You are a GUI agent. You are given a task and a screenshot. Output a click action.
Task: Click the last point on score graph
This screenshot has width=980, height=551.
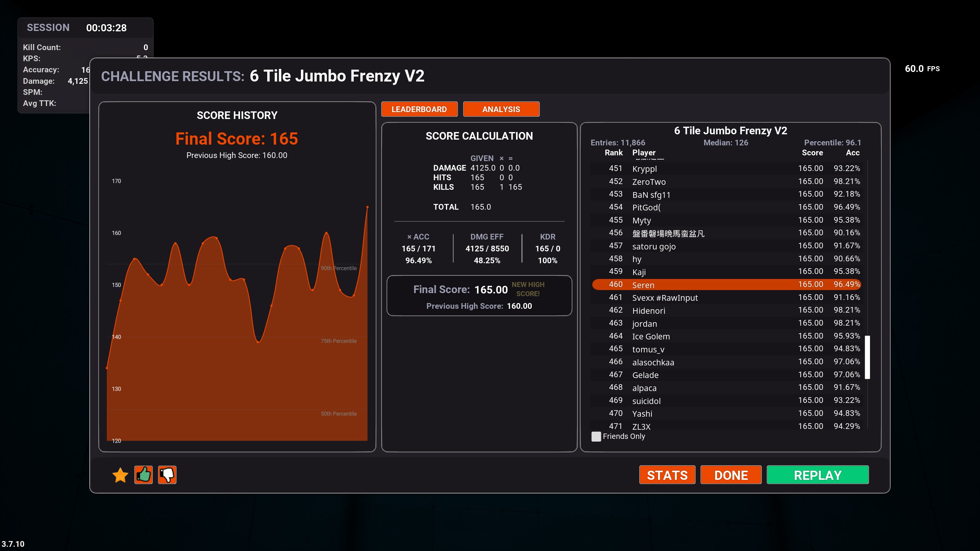tap(367, 207)
